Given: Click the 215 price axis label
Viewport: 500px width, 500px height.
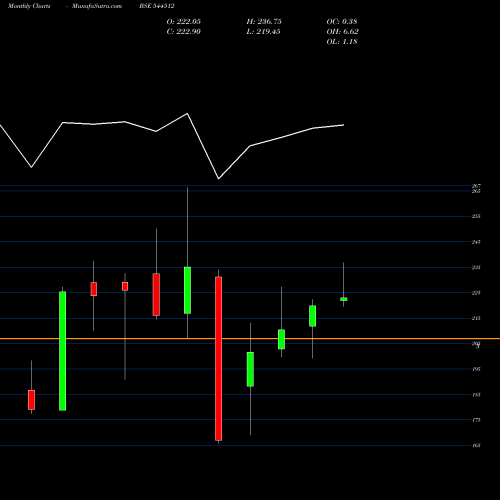Looking at the screenshot, I should [476, 318].
